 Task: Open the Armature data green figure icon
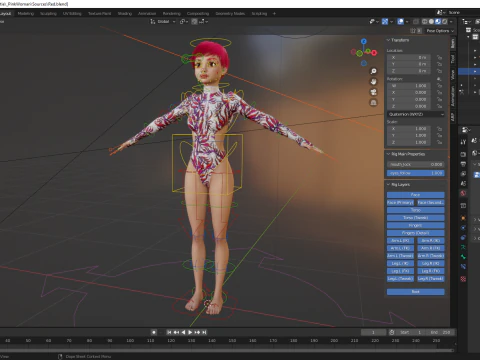point(463,247)
